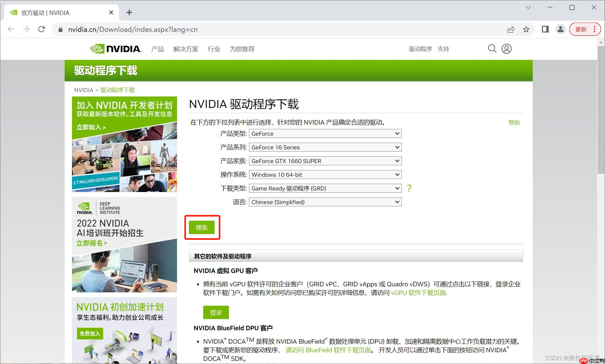Click the share icon in the address bar
The width and height of the screenshot is (605, 364).
point(511,29)
